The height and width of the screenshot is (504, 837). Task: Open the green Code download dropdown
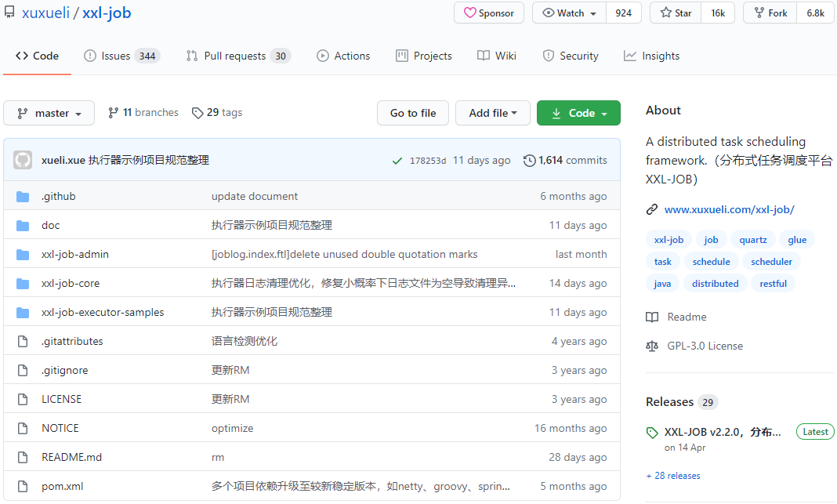(x=578, y=113)
